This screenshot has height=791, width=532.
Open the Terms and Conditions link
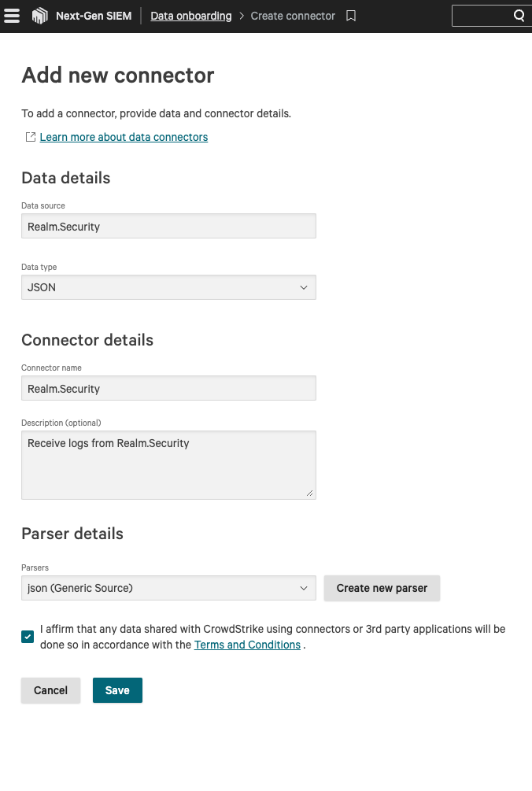[247, 645]
